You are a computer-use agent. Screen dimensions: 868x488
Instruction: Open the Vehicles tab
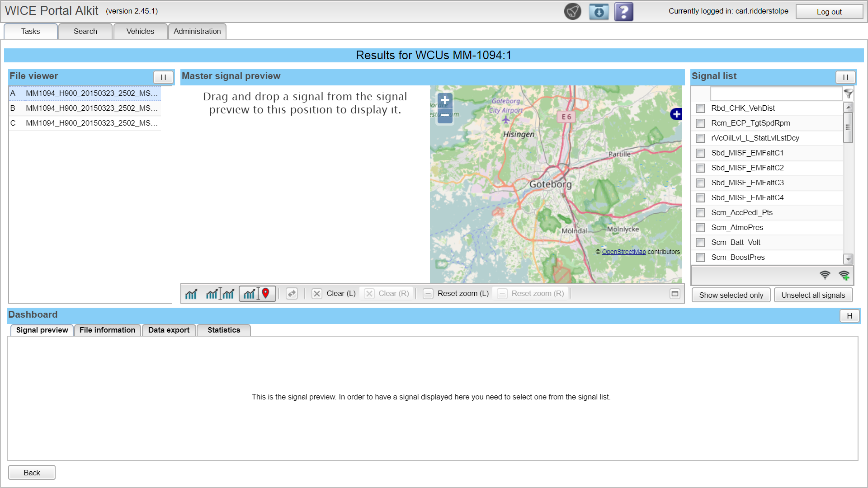click(140, 31)
